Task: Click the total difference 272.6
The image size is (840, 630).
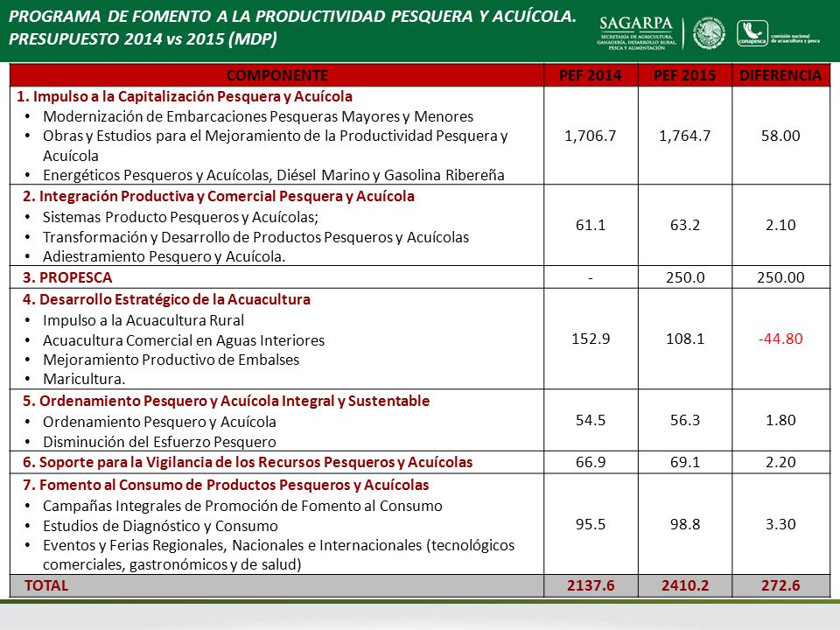Action: click(x=780, y=585)
